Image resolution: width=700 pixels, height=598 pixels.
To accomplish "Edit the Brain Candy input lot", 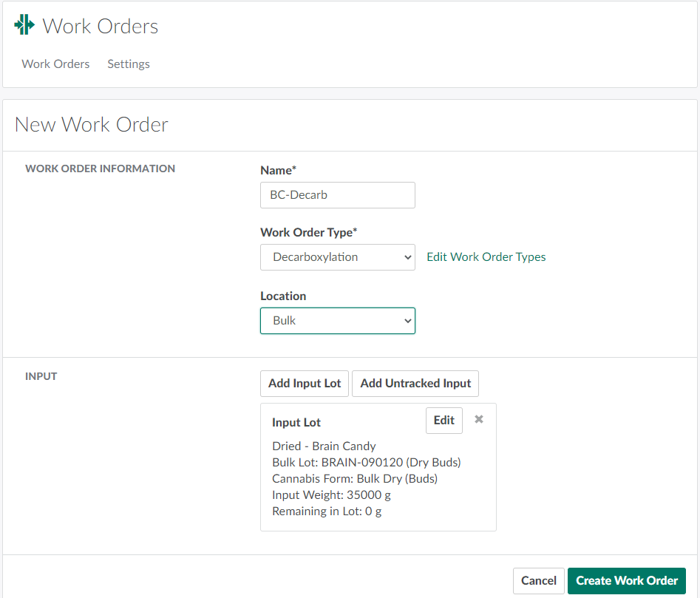I will (x=444, y=420).
